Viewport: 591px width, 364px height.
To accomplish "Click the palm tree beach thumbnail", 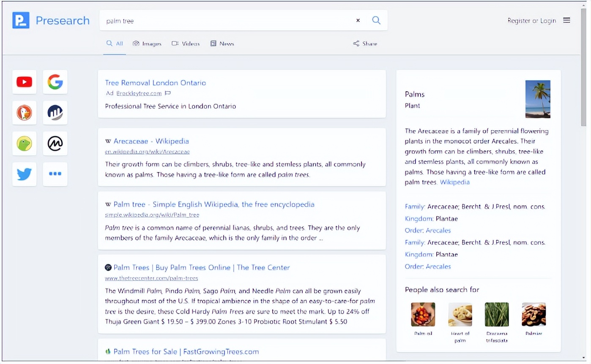I will point(538,99).
